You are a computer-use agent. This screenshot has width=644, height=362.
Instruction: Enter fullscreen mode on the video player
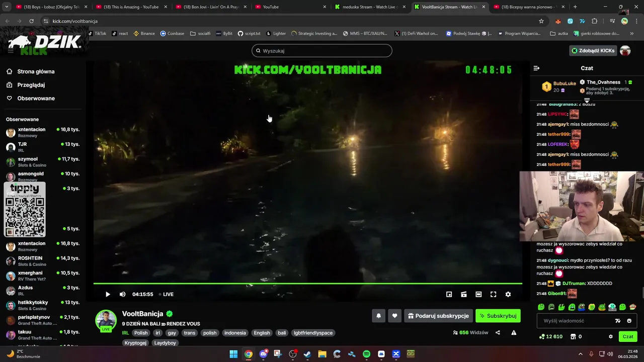[494, 294]
